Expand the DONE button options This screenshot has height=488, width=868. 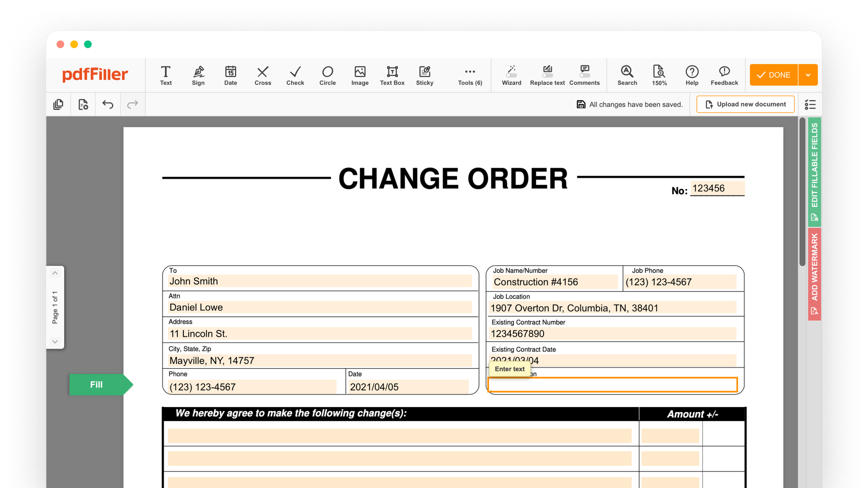pos(808,75)
